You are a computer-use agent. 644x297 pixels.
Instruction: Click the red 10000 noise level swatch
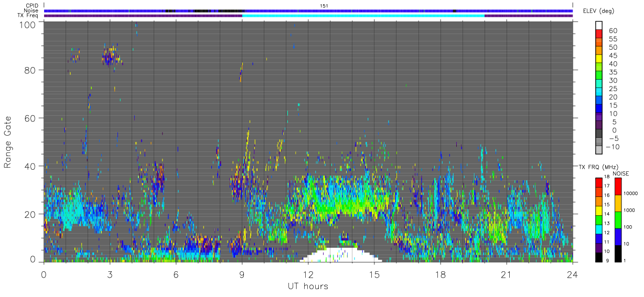coord(617,186)
